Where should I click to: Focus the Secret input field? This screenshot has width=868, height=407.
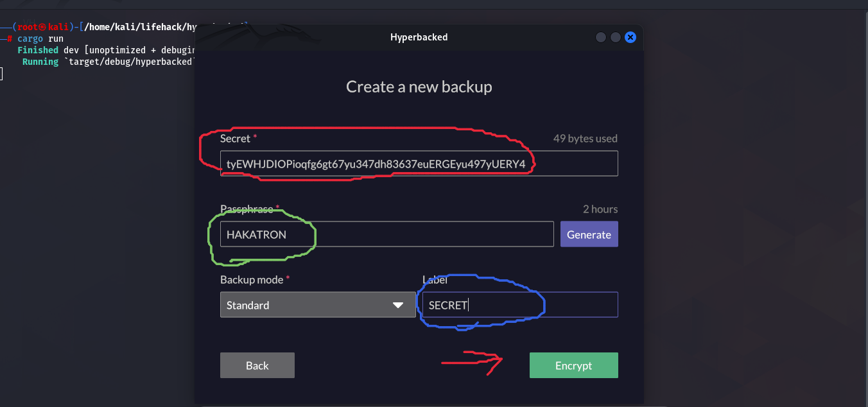(419, 164)
